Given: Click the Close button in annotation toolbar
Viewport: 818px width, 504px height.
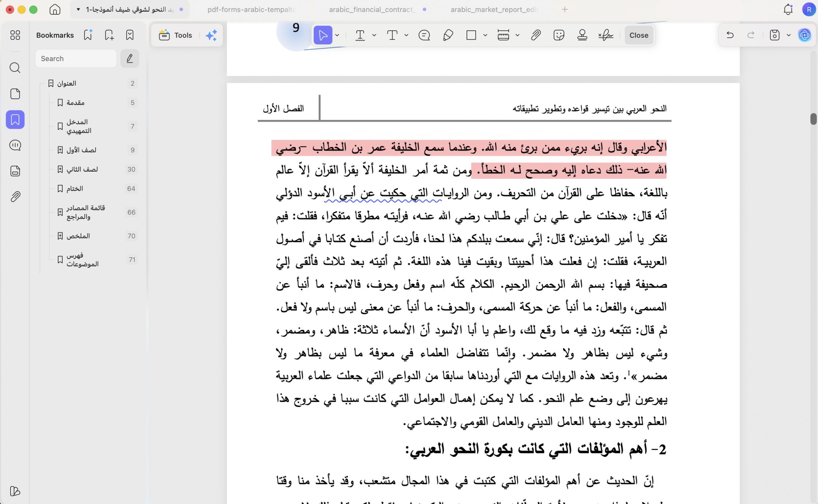Looking at the screenshot, I should [638, 35].
